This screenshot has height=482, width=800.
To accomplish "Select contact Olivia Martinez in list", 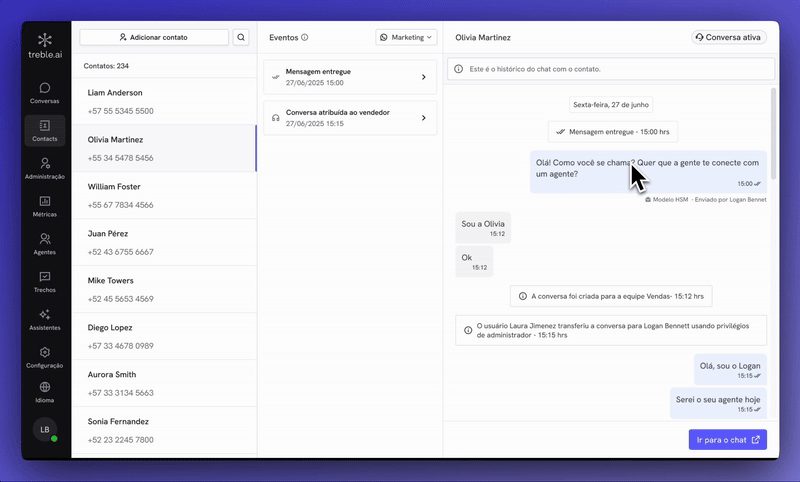I will tap(164, 148).
